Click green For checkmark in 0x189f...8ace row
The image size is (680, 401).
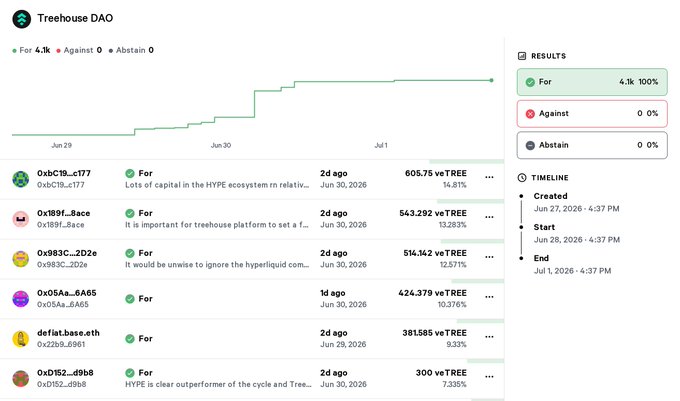[130, 213]
